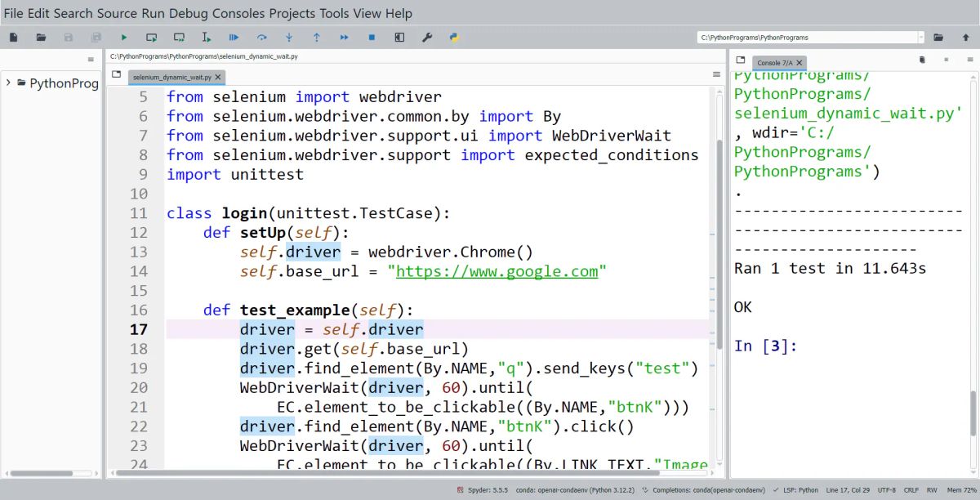The image size is (980, 500).
Task: Maximize current pane icon
Action: click(x=399, y=38)
